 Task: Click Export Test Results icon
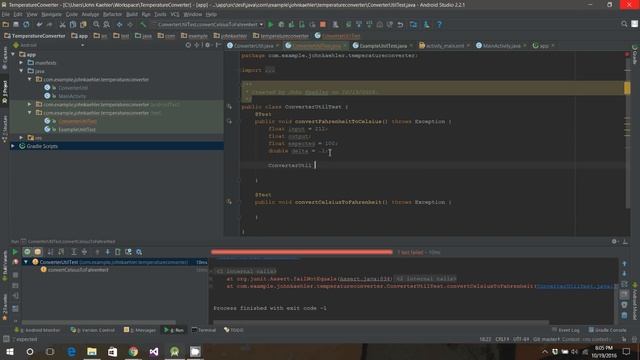tap(118, 252)
